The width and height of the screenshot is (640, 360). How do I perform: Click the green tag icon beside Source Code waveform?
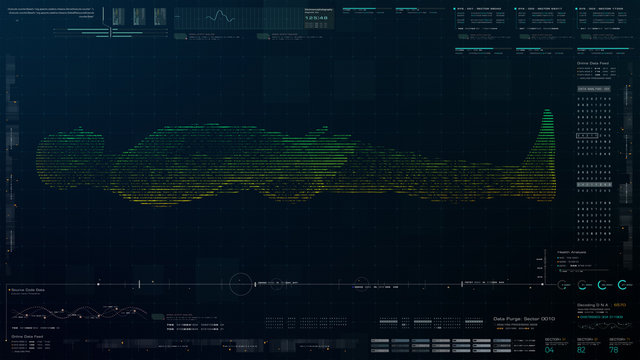coord(158,317)
